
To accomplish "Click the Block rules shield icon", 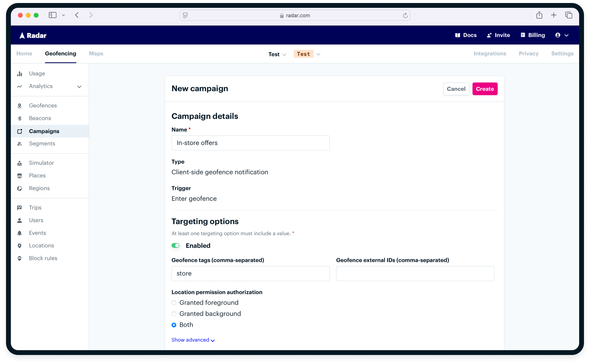I will tap(20, 258).
